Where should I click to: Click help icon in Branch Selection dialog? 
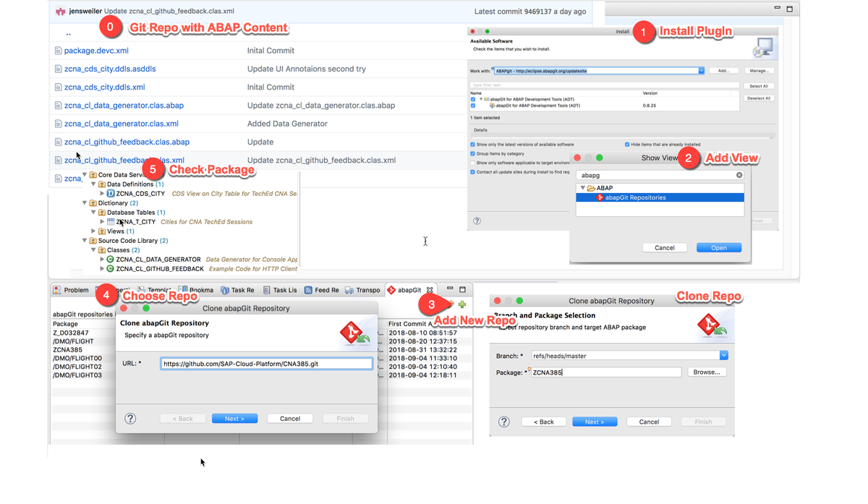pos(504,422)
